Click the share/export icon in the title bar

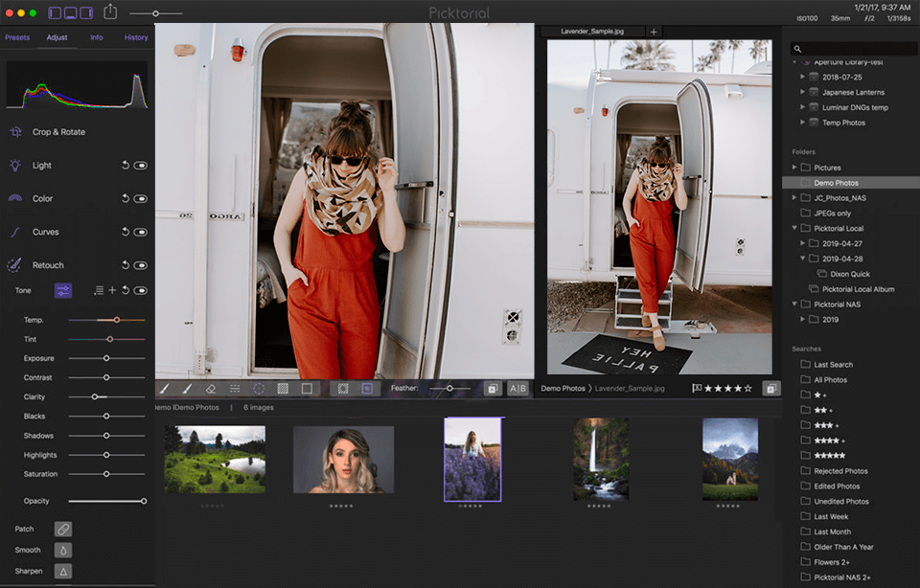click(x=110, y=12)
